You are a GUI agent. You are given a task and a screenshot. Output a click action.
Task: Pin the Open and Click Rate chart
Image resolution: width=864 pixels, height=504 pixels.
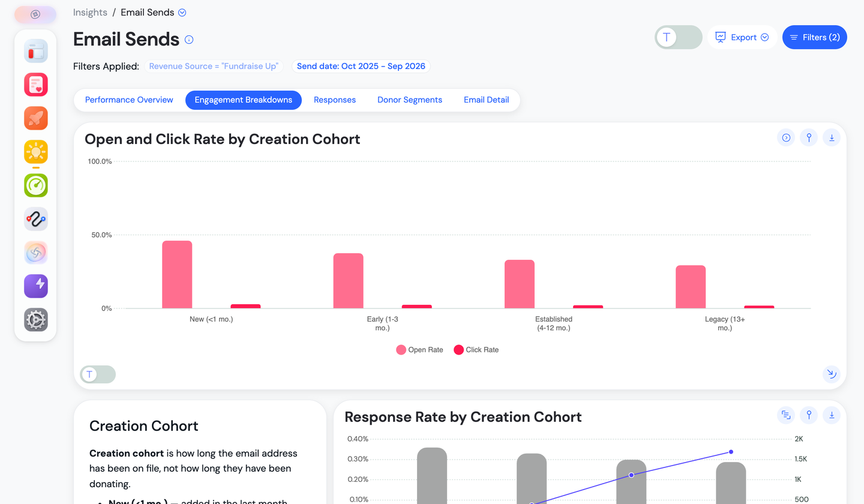tap(809, 137)
